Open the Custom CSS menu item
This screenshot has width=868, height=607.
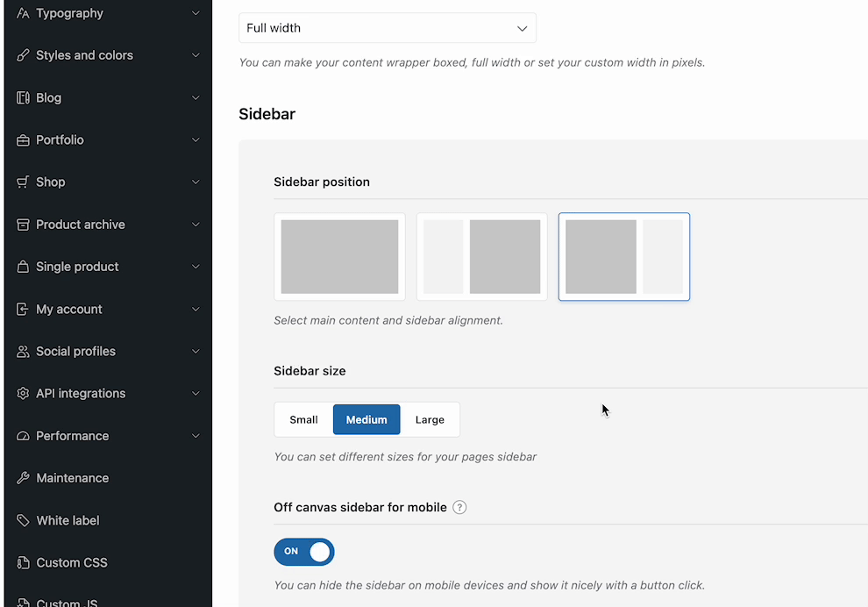click(71, 562)
